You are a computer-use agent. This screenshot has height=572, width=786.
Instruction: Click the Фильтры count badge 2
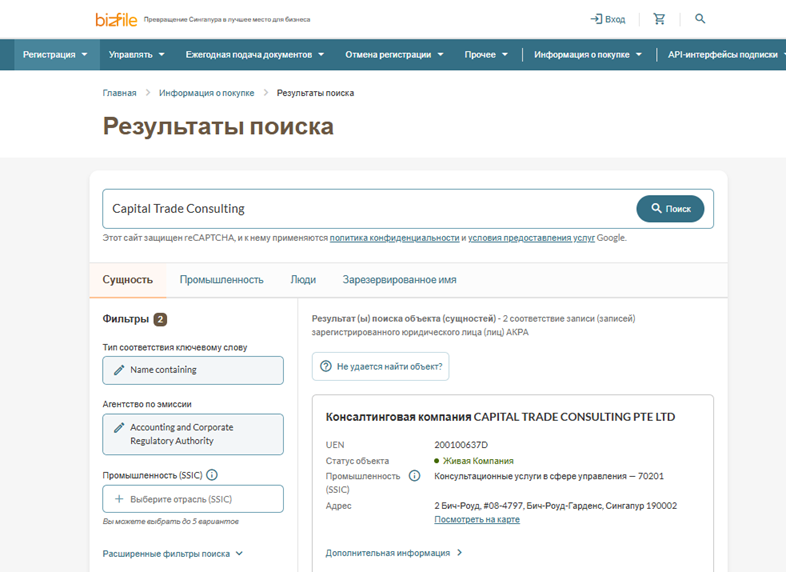coord(160,319)
